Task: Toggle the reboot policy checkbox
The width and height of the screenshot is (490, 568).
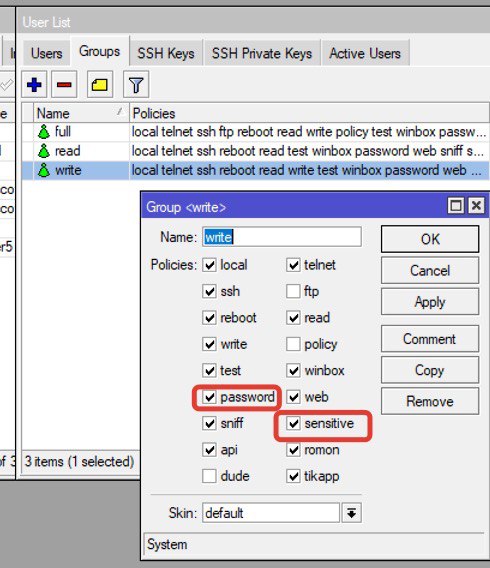Action: (209, 318)
